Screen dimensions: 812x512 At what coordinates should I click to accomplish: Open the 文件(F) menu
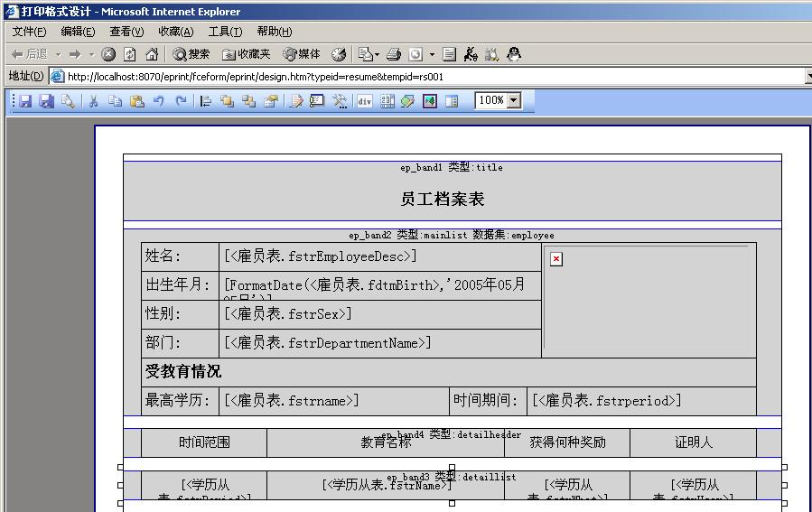[30, 32]
